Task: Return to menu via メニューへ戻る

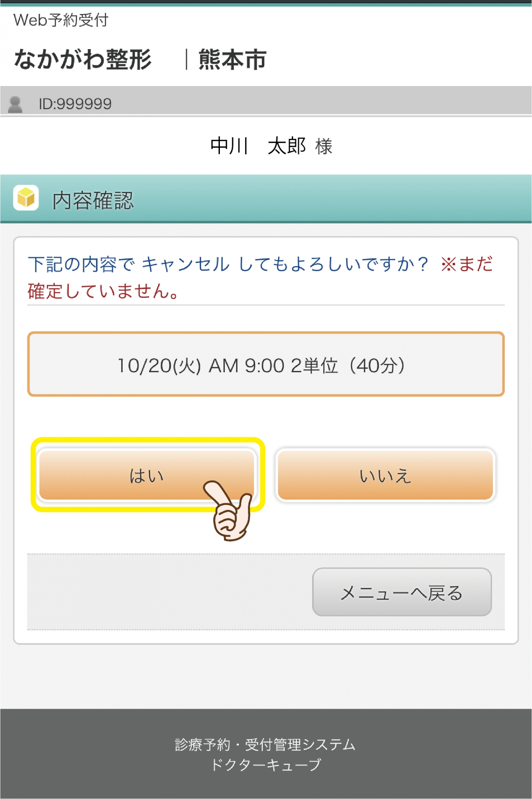Action: tap(402, 592)
